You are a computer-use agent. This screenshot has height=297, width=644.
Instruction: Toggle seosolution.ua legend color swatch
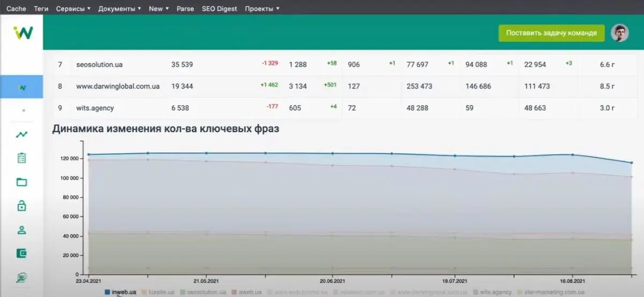coord(182,292)
